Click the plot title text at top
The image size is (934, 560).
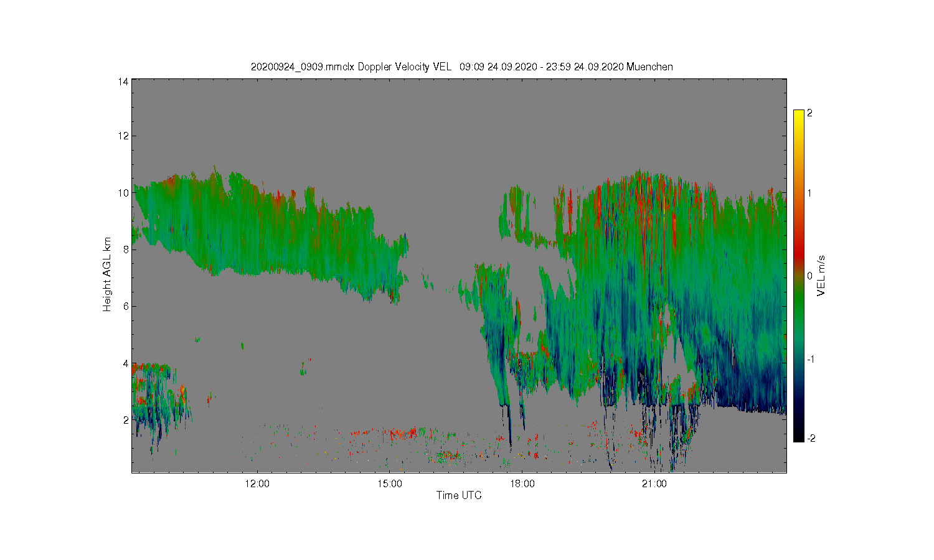click(461, 67)
